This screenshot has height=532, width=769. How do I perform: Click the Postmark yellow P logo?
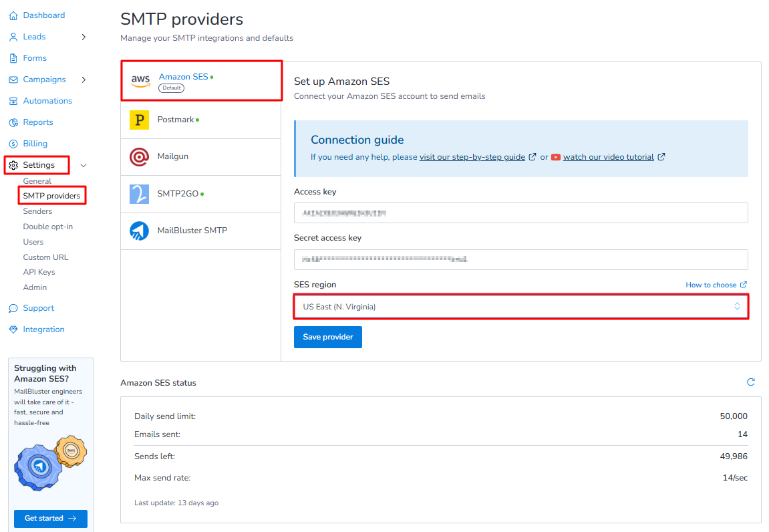(139, 120)
